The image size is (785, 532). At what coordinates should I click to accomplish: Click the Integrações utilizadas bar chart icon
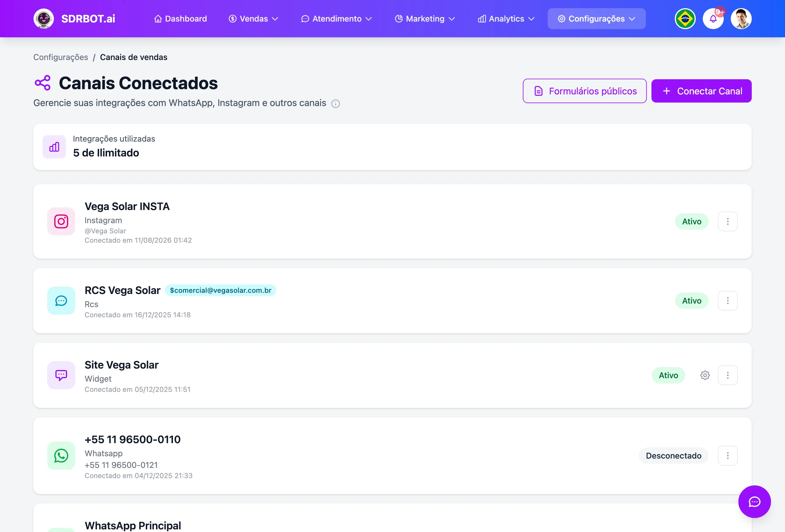54,147
